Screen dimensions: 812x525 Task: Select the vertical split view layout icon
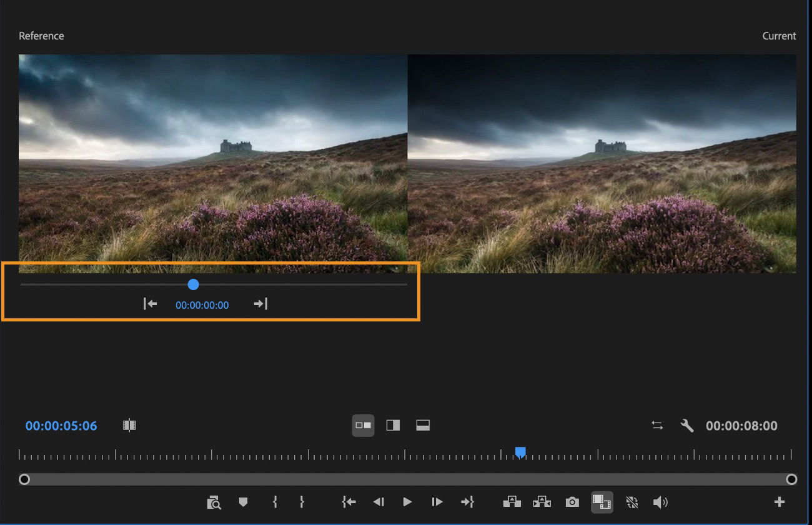(393, 425)
